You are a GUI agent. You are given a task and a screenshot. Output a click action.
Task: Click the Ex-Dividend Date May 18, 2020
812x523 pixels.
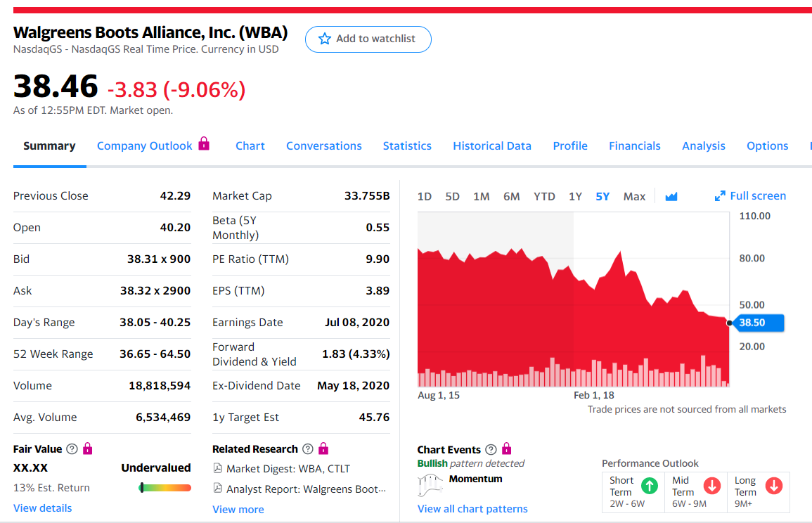click(353, 386)
